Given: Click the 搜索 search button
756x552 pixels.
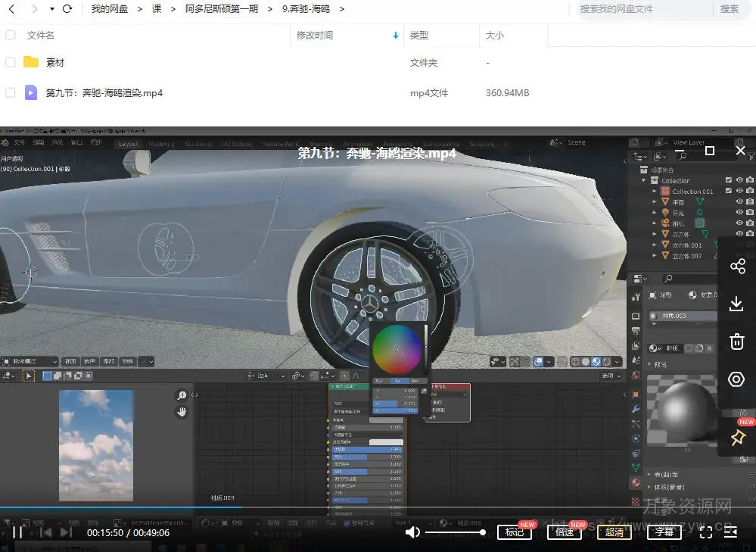Looking at the screenshot, I should pos(729,9).
